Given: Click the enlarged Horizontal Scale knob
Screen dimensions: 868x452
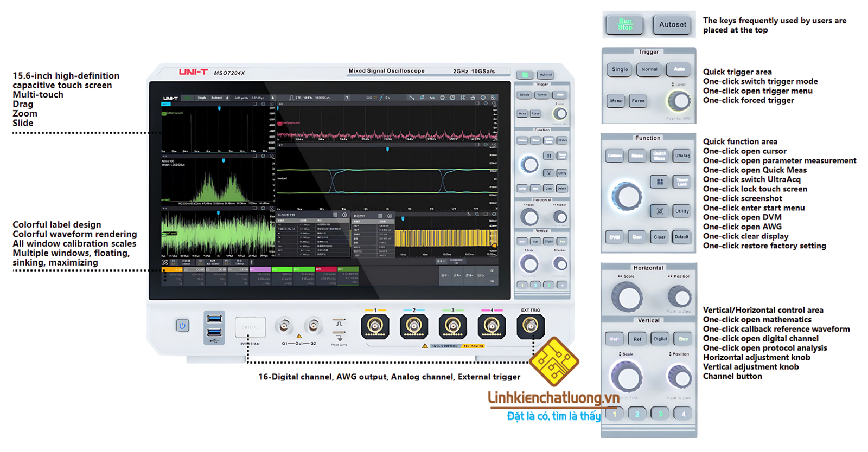Looking at the screenshot, I should [x=627, y=297].
